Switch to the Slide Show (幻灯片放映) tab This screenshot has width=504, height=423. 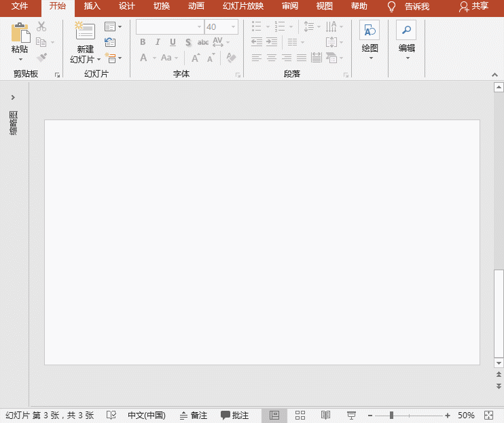click(x=243, y=6)
